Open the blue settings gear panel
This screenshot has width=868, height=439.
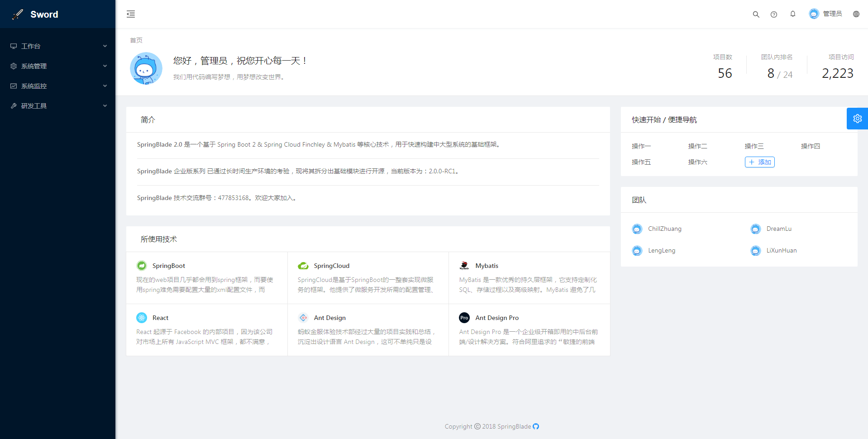(x=857, y=119)
